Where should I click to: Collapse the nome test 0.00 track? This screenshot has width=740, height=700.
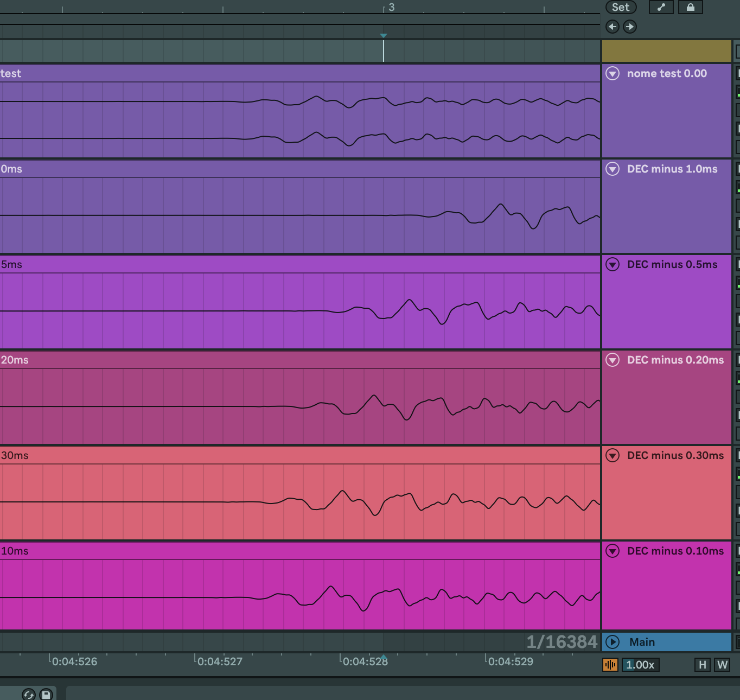pyautogui.click(x=613, y=73)
